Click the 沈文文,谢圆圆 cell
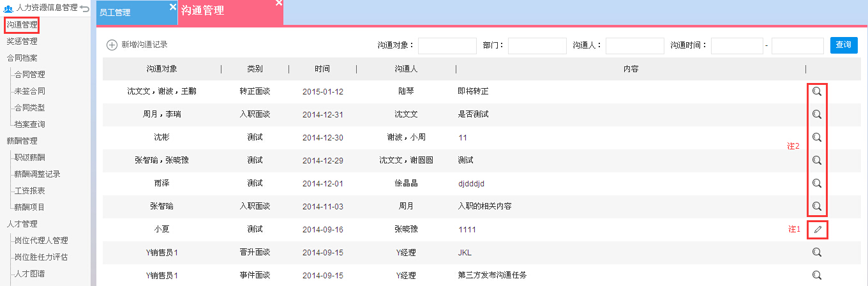The image size is (868, 286). [406, 160]
